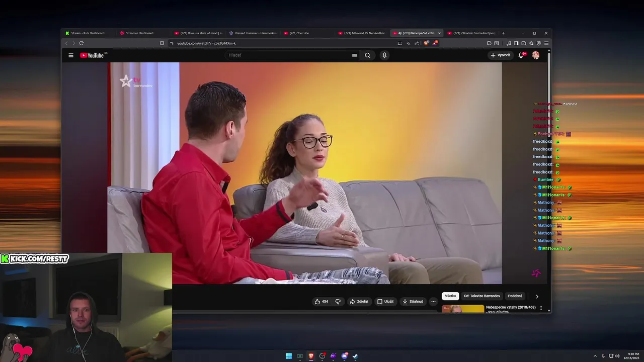Screen dimensions: 644x362
Task: Open the browser main hamburger menu
Action: coord(546,43)
